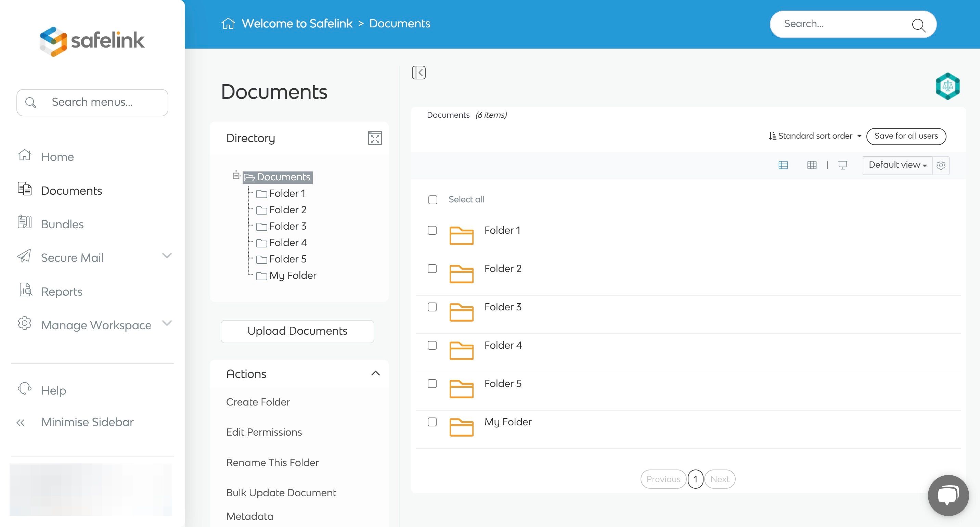The width and height of the screenshot is (980, 527).
Task: Click the collapse side panel icon
Action: pyautogui.click(x=418, y=72)
